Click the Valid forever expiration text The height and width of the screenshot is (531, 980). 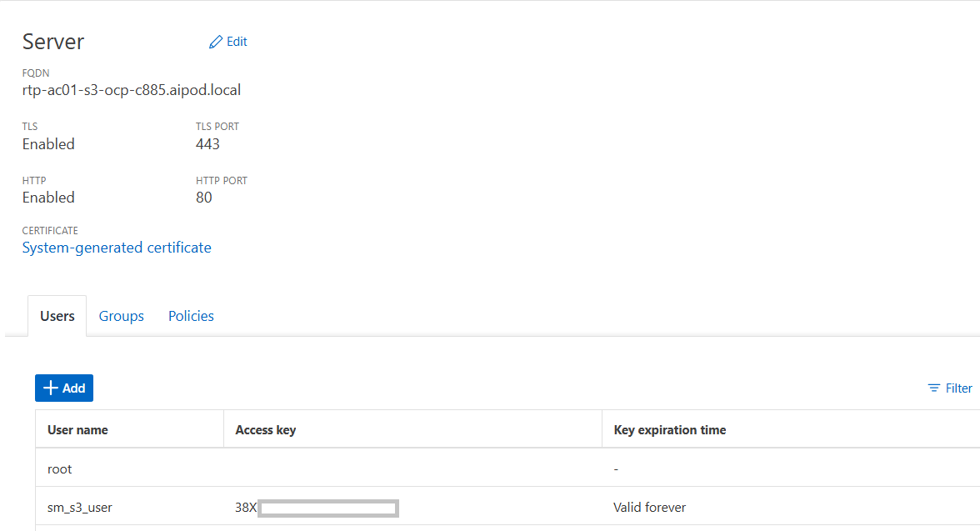tap(648, 507)
